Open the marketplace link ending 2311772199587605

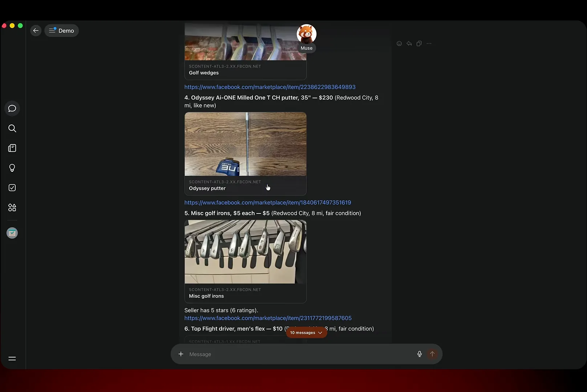pos(268,318)
